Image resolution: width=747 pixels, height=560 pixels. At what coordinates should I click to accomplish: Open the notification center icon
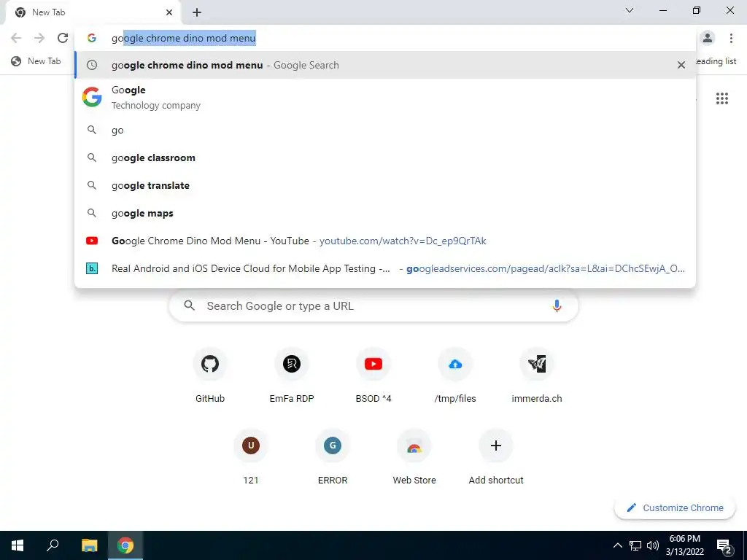tap(724, 545)
